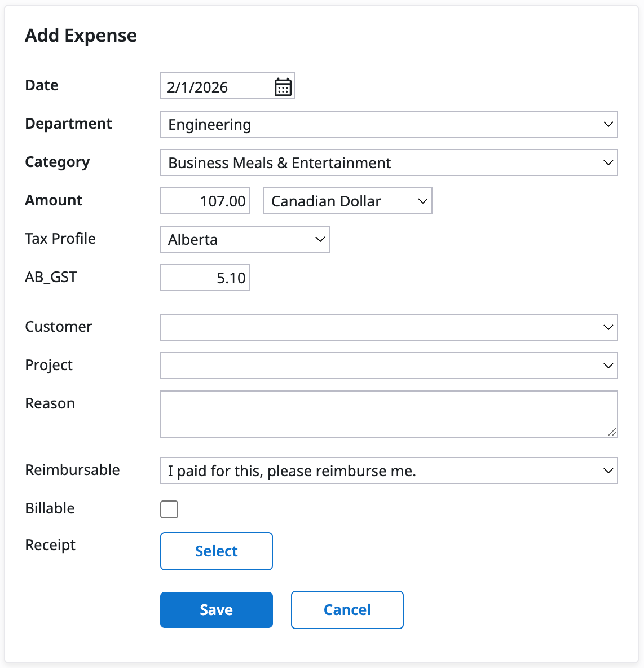Screen dimensions: 644x668
Task: Expand the Project dropdown
Action: click(x=389, y=366)
